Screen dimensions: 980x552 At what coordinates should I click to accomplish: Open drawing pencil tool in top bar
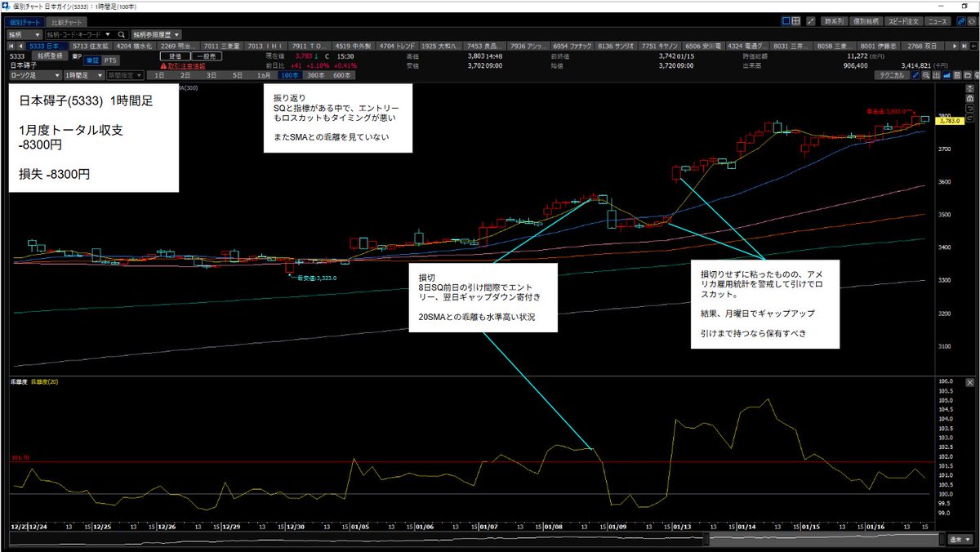pos(810,22)
